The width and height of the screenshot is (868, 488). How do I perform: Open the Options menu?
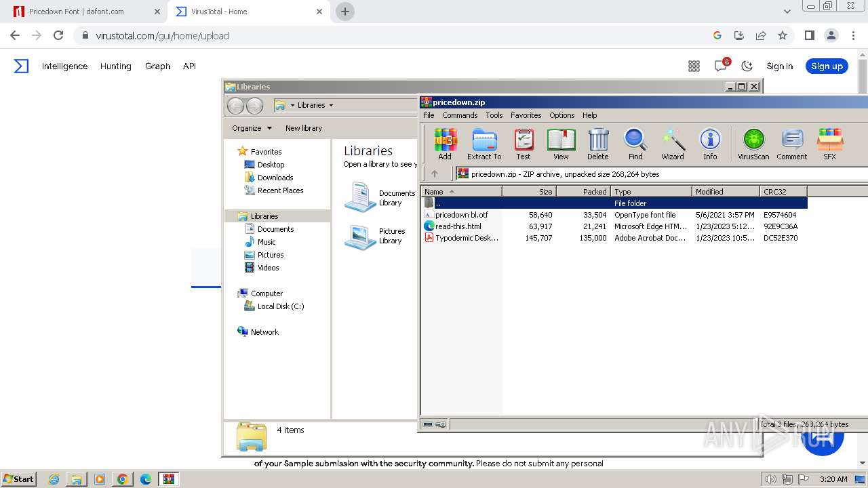tap(561, 115)
